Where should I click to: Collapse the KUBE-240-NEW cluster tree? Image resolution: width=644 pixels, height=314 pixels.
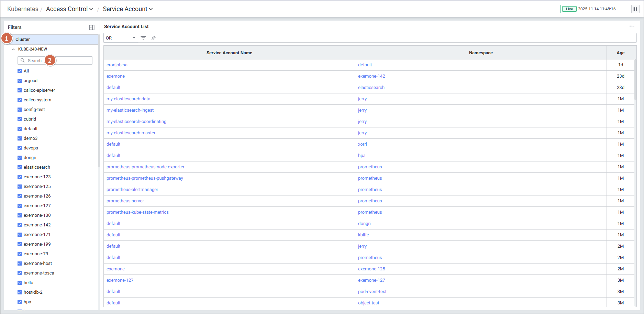(13, 49)
